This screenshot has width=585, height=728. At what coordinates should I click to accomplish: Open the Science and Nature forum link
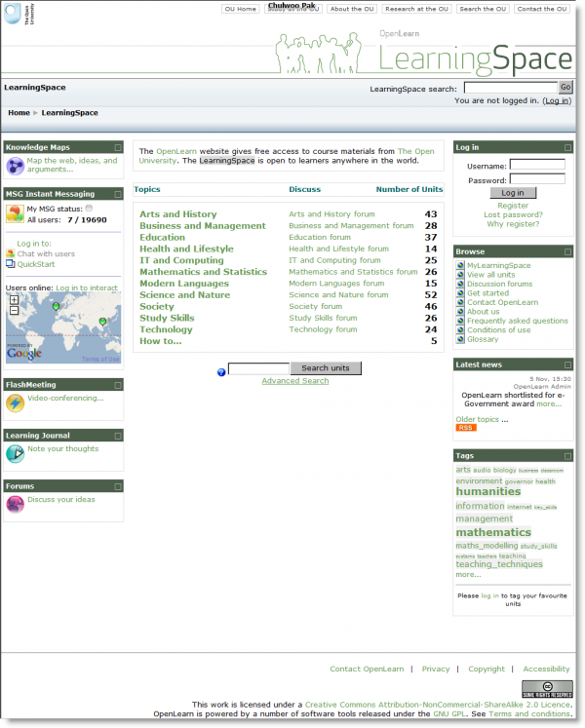point(338,295)
